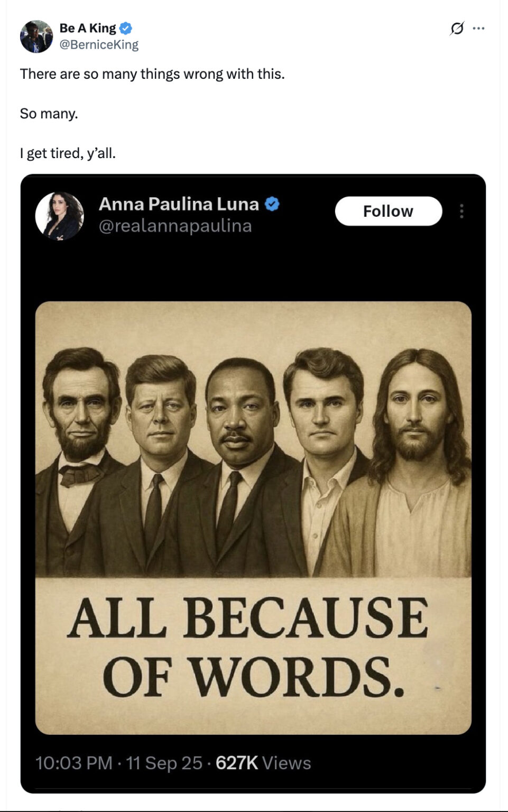Select the tweet text 'There are so many things wrong'
Image resolution: width=508 pixels, height=812 pixels.
pyautogui.click(x=153, y=75)
